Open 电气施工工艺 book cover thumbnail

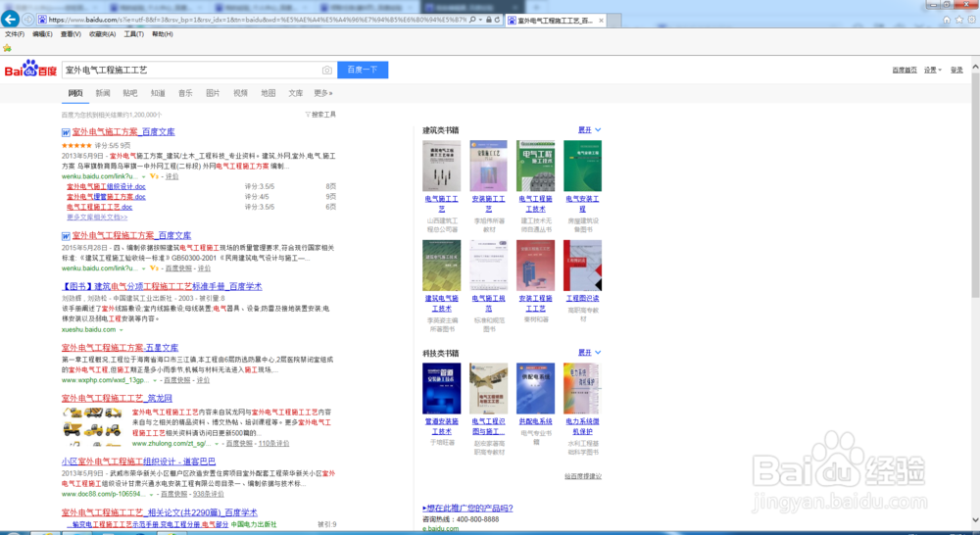442,166
